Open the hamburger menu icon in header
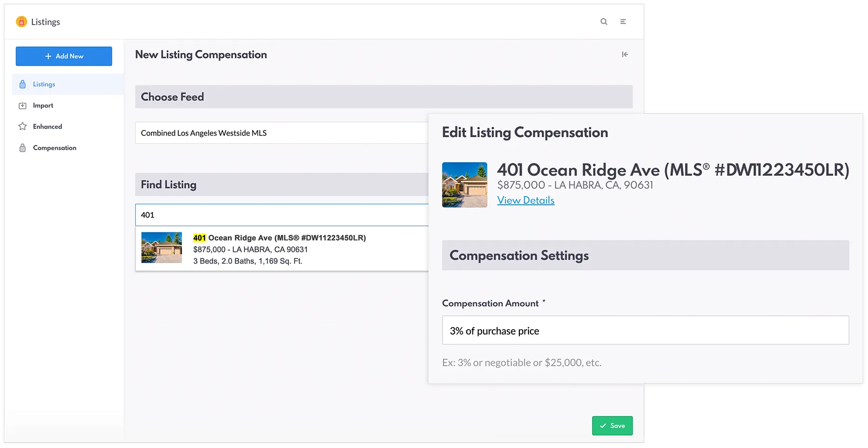Image resolution: width=868 pixels, height=448 pixels. pyautogui.click(x=623, y=22)
